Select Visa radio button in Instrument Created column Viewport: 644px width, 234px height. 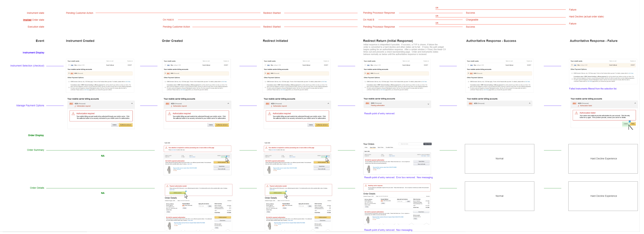69,65
